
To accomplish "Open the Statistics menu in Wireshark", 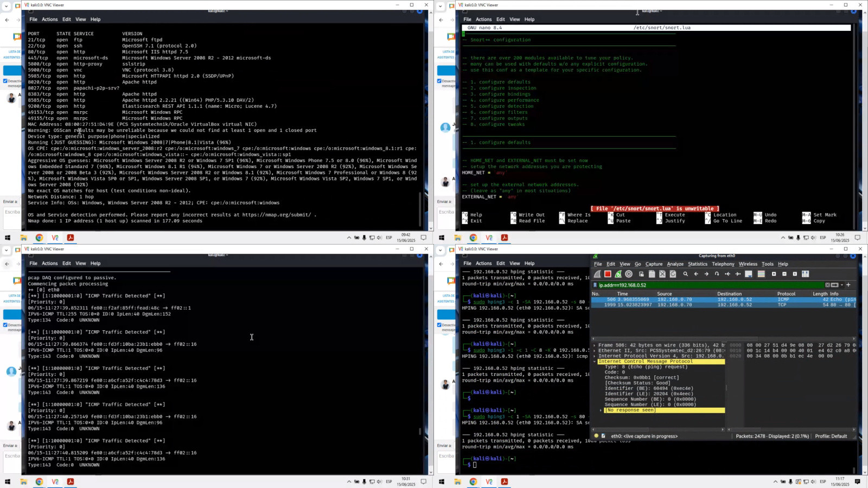I will click(697, 264).
